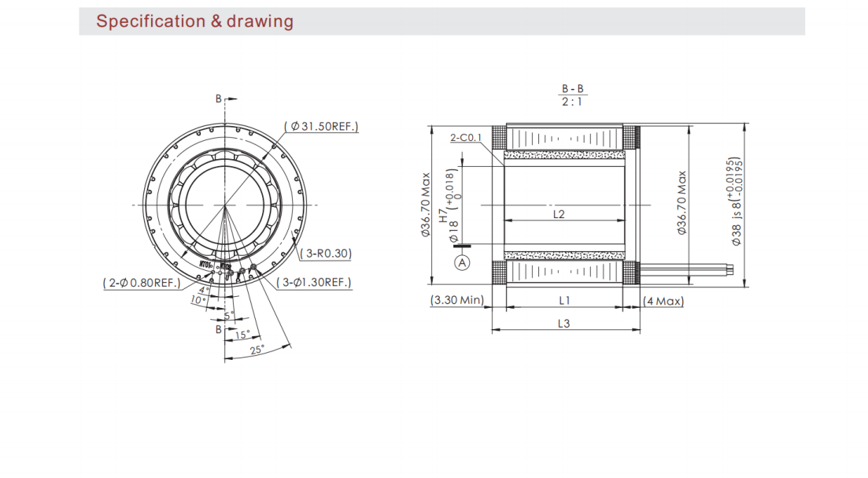Click the B-B section view title
868x478 pixels.
(572, 89)
